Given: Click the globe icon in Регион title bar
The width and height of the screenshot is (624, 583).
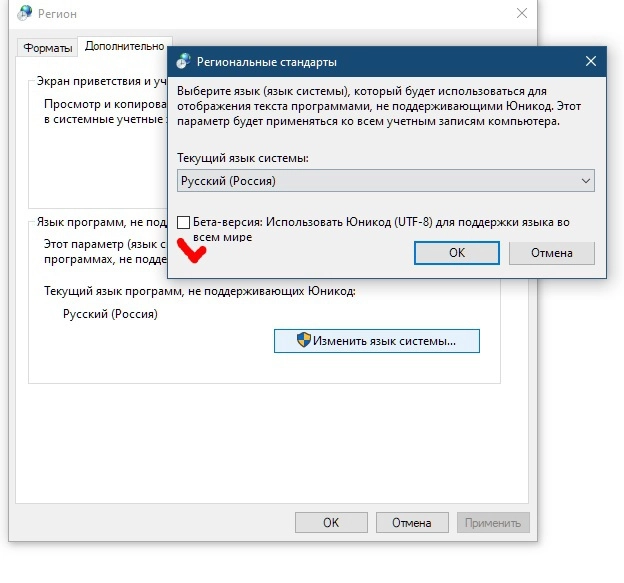Looking at the screenshot, I should click(x=26, y=14).
